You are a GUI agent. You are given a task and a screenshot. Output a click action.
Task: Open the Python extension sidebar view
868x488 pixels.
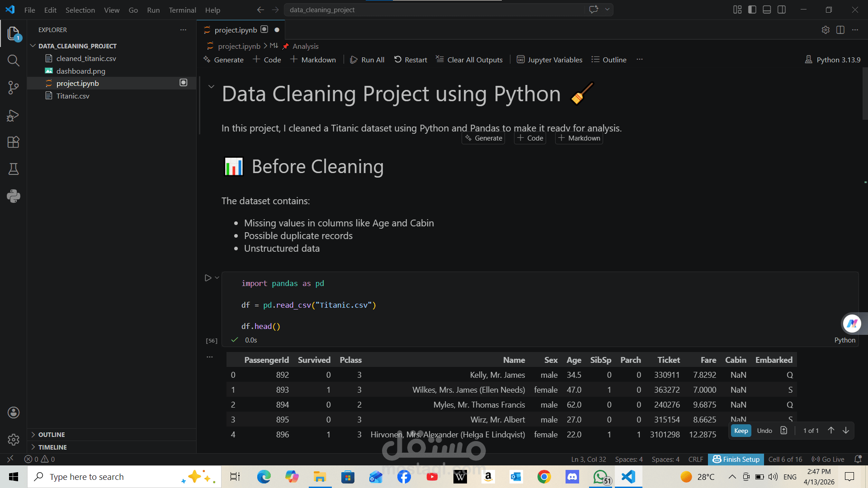coord(14,196)
